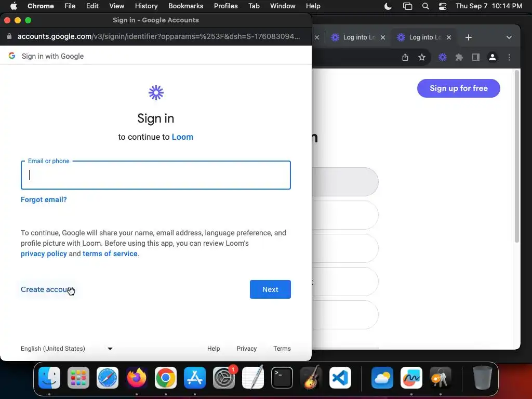532x399 pixels.
Task: Open TextEdit from the dock
Action: coord(253,378)
